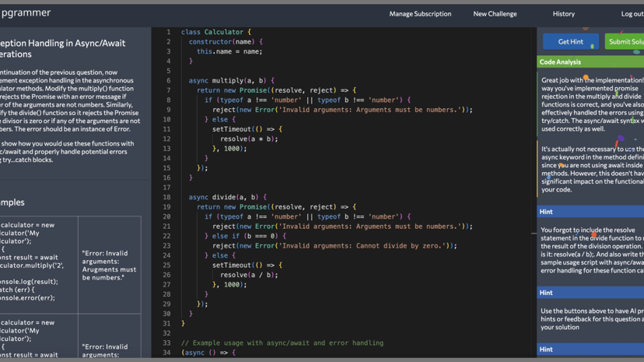Click the 'It's actually not necessary' feedback paragraph
The width and height of the screenshot is (644, 362).
pos(592,169)
